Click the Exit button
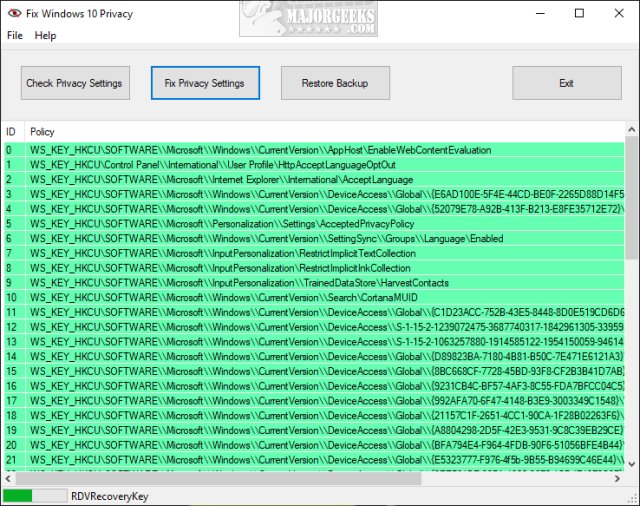This screenshot has width=640, height=506. [567, 83]
